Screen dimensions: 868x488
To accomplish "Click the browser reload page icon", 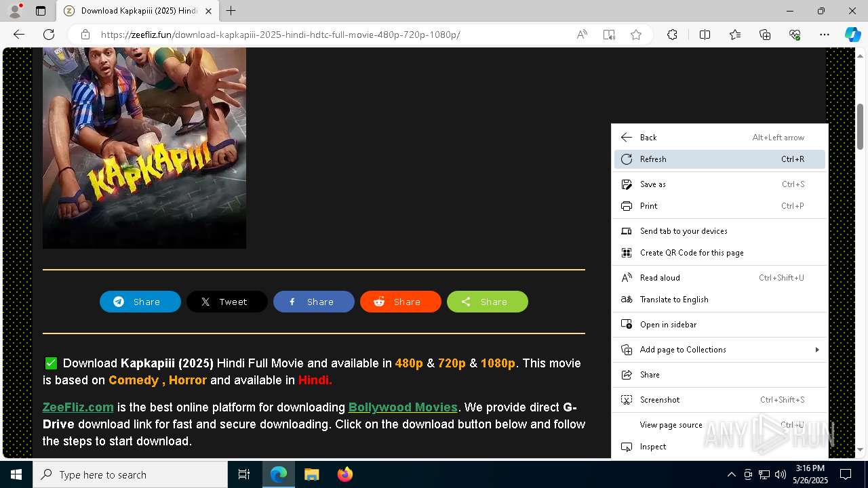I will [49, 35].
